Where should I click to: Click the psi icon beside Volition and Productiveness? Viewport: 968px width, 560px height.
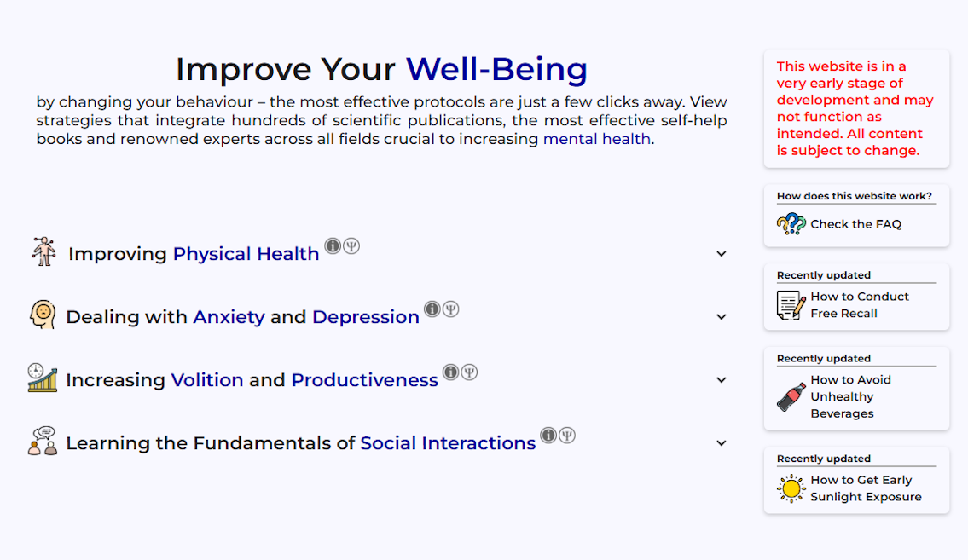coord(469,372)
